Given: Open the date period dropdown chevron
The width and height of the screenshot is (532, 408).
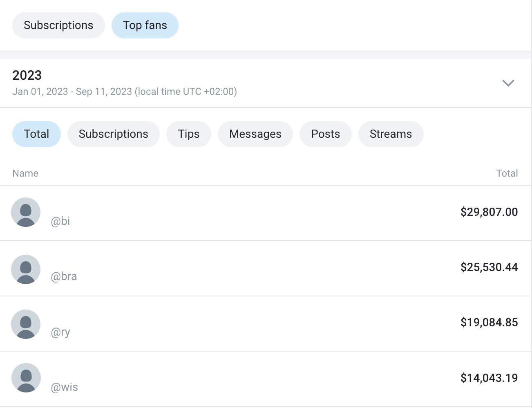Looking at the screenshot, I should click(508, 83).
